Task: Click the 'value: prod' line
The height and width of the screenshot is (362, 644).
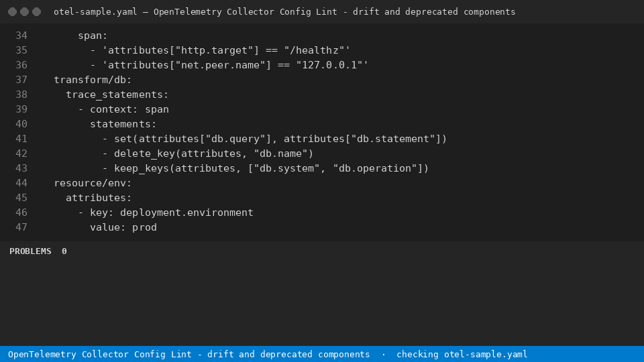Action: point(123,228)
